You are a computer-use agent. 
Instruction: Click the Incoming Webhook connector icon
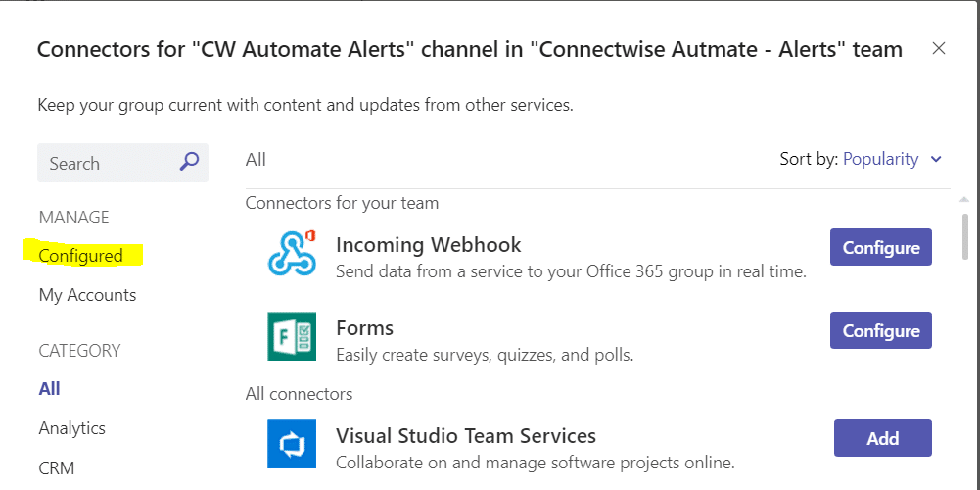(x=292, y=254)
